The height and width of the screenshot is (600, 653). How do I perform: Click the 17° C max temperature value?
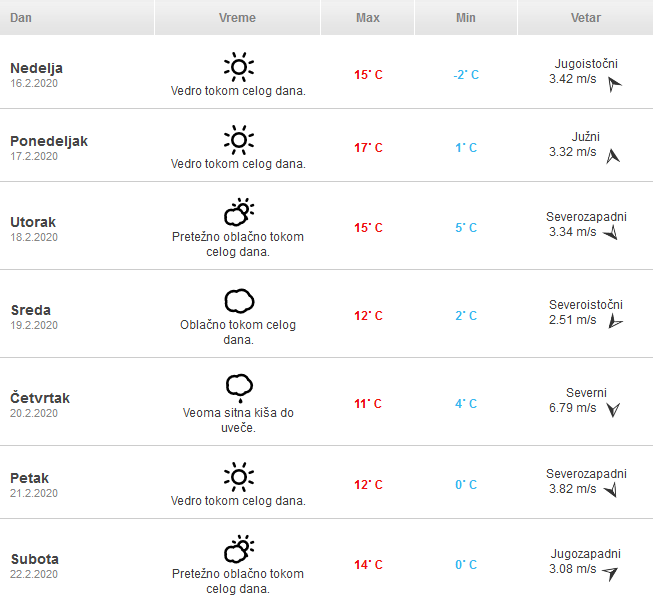pyautogui.click(x=368, y=148)
